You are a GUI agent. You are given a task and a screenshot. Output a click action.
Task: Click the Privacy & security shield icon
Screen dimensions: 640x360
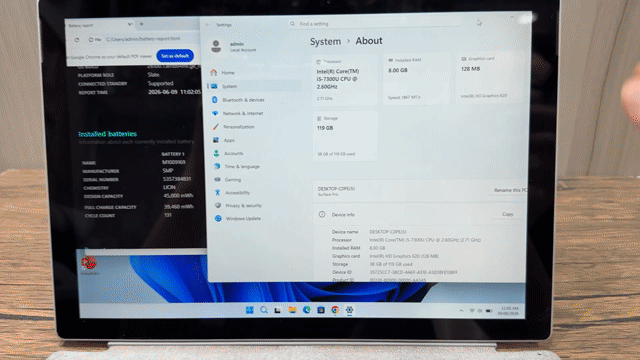[218, 205]
